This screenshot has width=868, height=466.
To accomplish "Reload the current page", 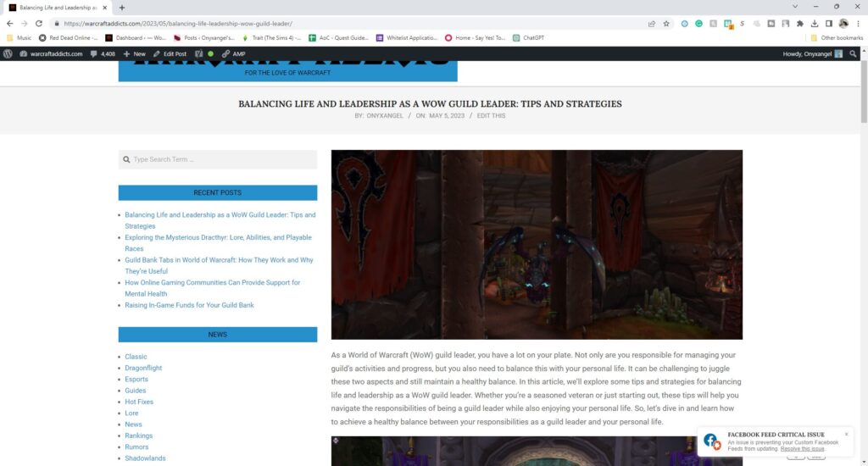I will [x=39, y=23].
